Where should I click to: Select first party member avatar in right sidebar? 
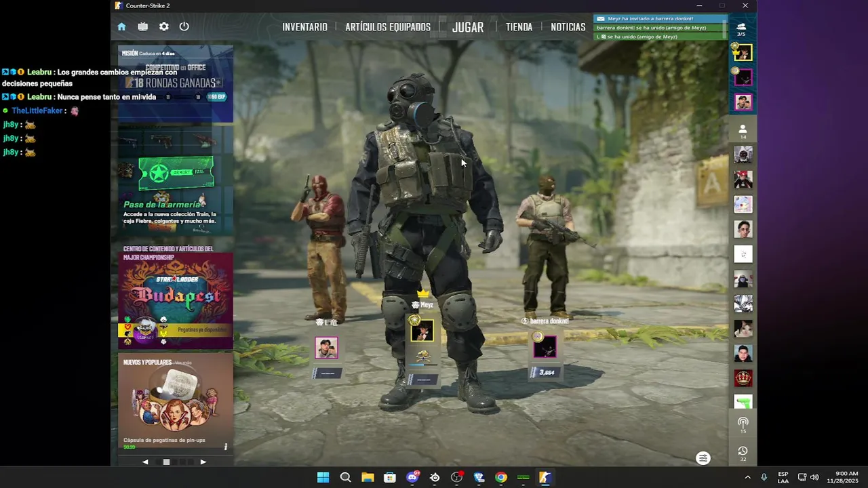coord(743,52)
